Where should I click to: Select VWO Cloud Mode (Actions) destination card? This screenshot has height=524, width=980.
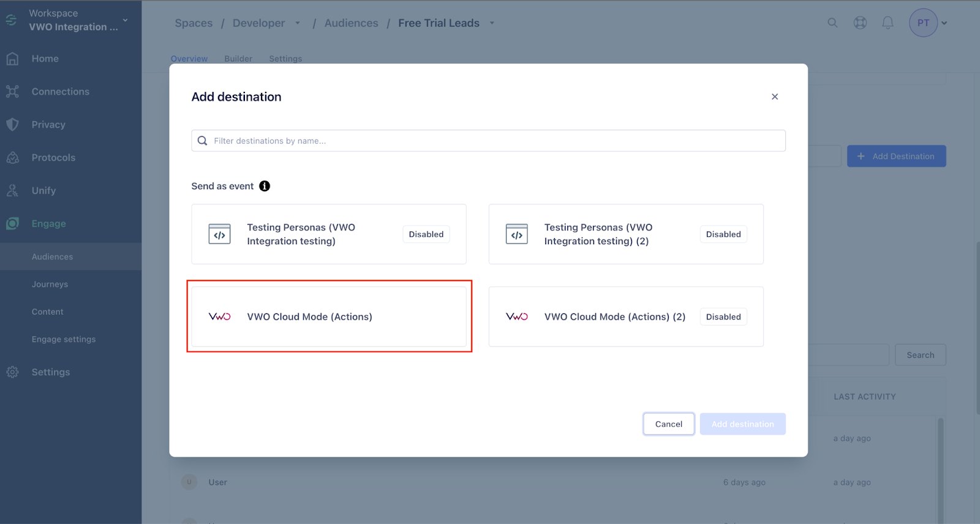pos(329,316)
